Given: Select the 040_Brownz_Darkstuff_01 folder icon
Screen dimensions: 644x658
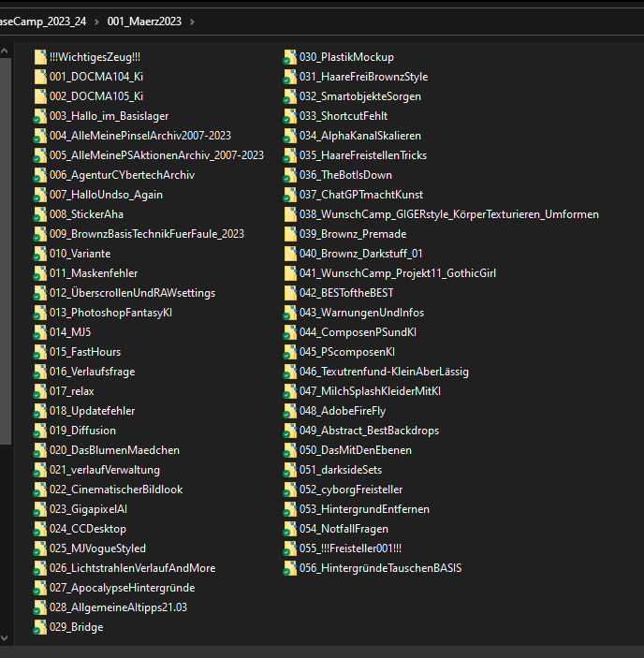Looking at the screenshot, I should pos(290,254).
